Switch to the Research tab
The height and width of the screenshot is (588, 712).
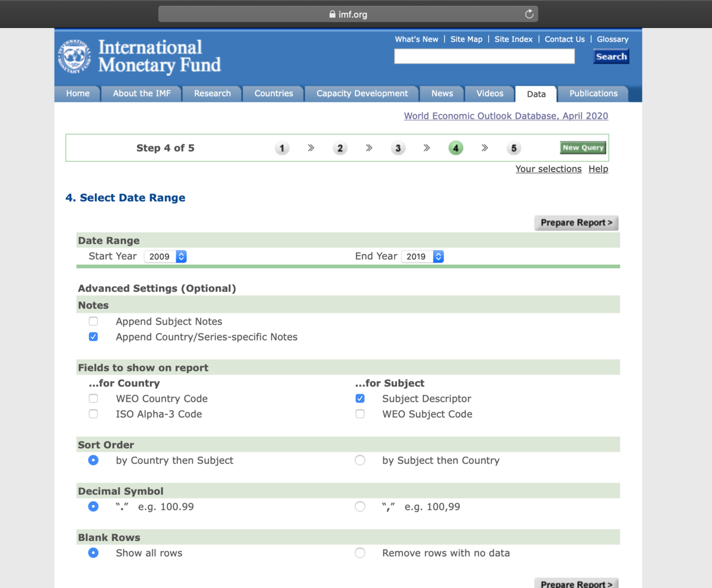[x=212, y=94]
